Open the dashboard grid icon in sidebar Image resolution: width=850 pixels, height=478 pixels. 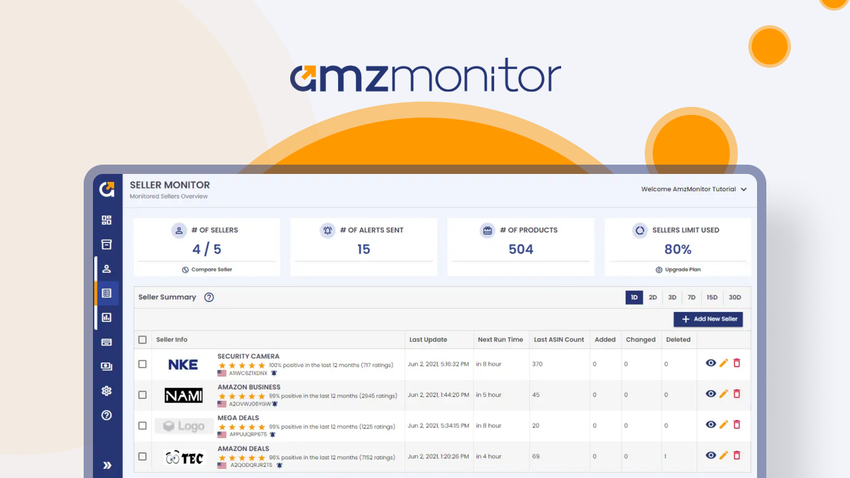pos(107,220)
